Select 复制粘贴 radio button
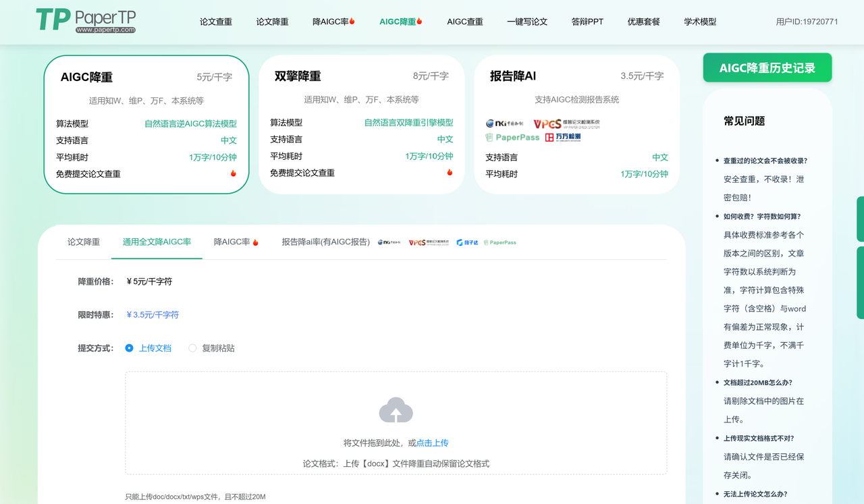The width and height of the screenshot is (864, 504). click(192, 348)
